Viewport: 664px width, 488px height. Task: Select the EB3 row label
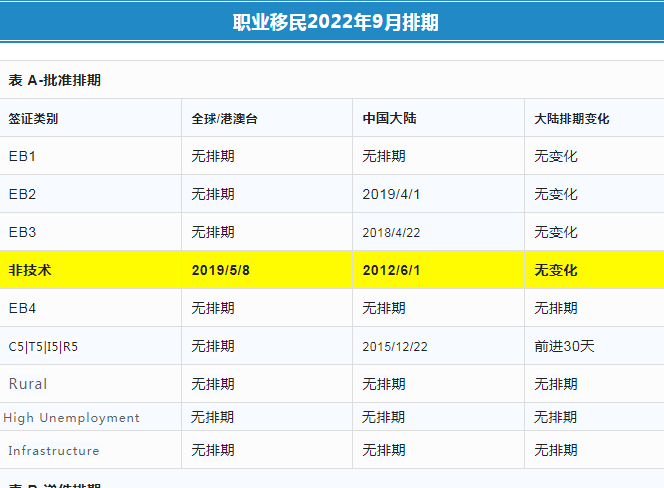click(22, 233)
